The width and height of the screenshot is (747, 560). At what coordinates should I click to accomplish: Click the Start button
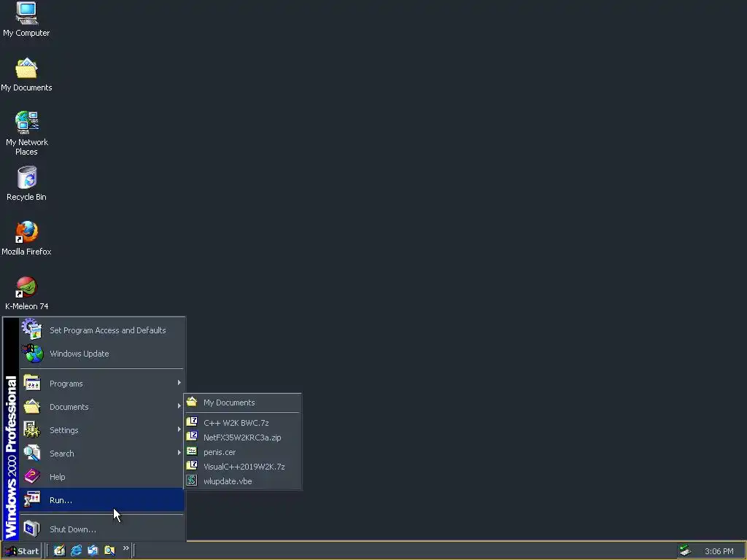click(x=21, y=551)
